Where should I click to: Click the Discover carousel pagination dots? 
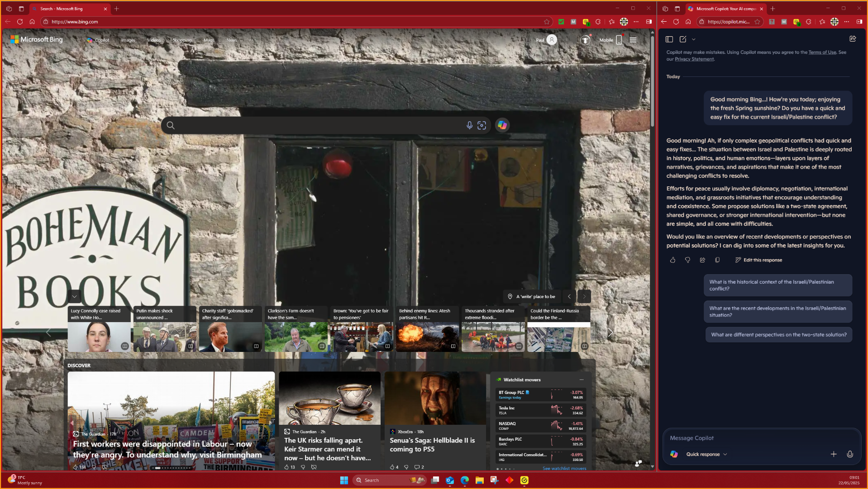[172, 468]
